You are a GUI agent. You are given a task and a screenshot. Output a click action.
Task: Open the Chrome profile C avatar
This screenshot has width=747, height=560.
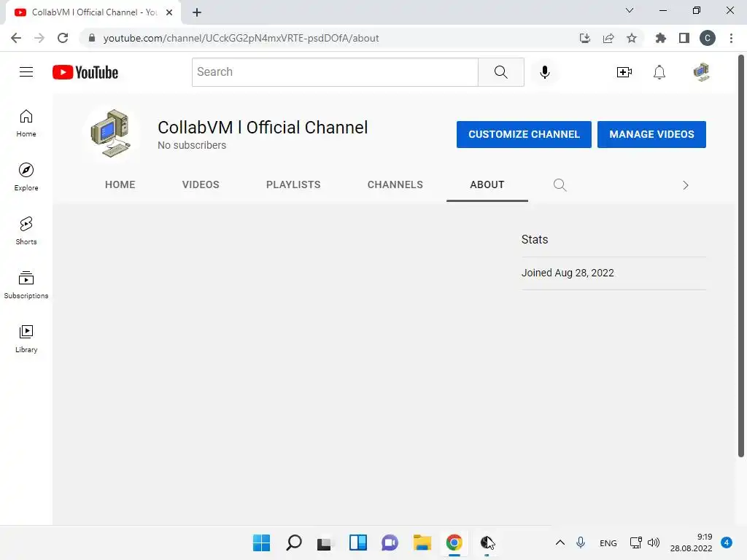click(x=708, y=38)
